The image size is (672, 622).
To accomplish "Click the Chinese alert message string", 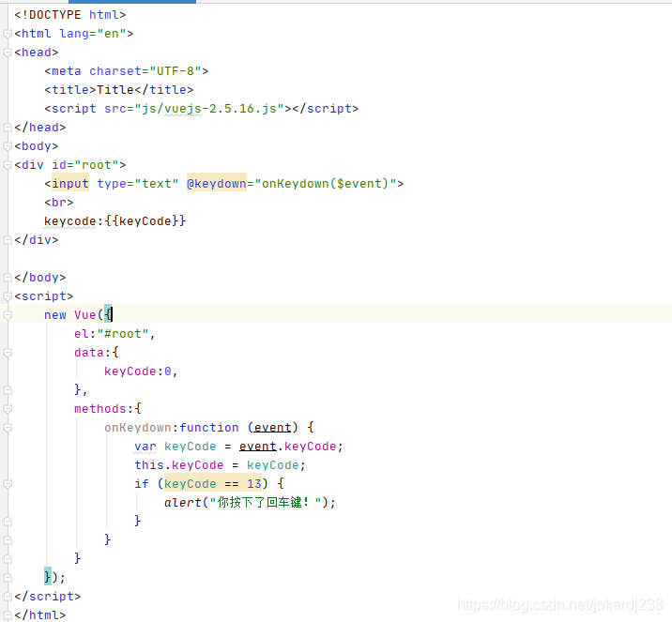I will [x=266, y=503].
